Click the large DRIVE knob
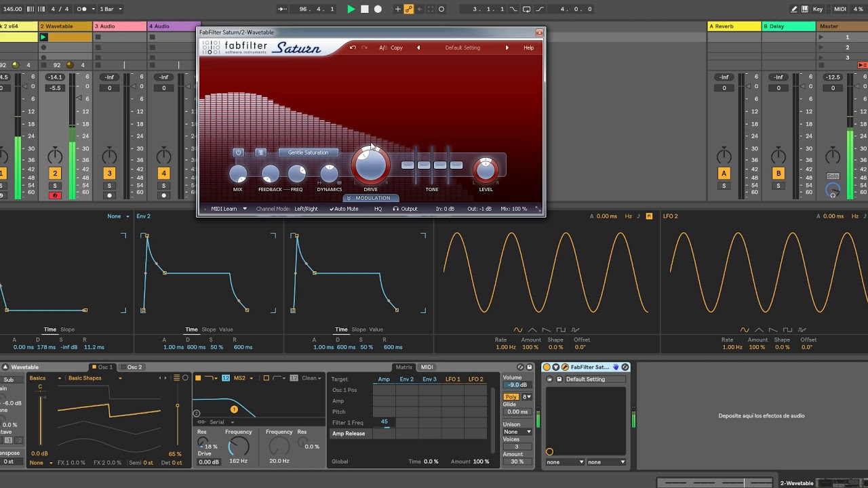 tap(370, 165)
